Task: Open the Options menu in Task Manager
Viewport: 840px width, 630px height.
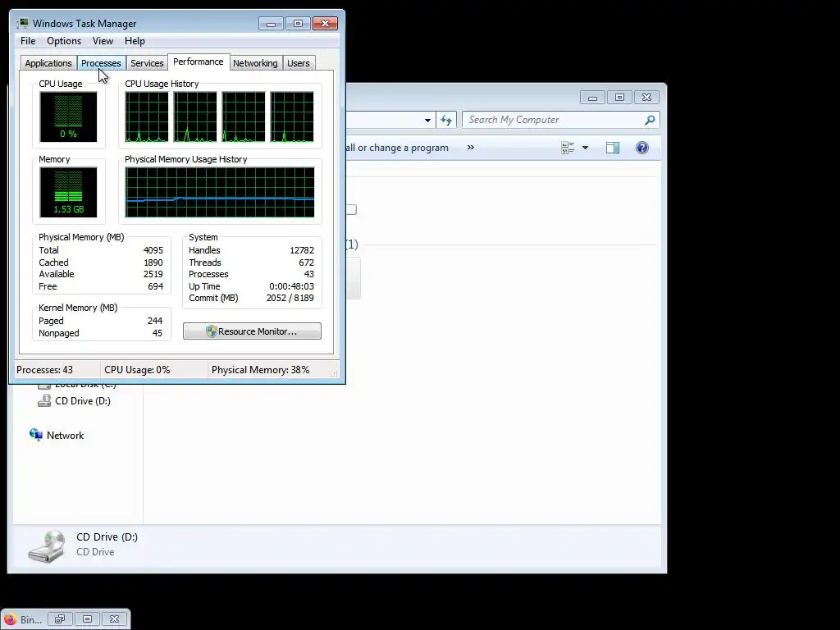Action: tap(64, 41)
